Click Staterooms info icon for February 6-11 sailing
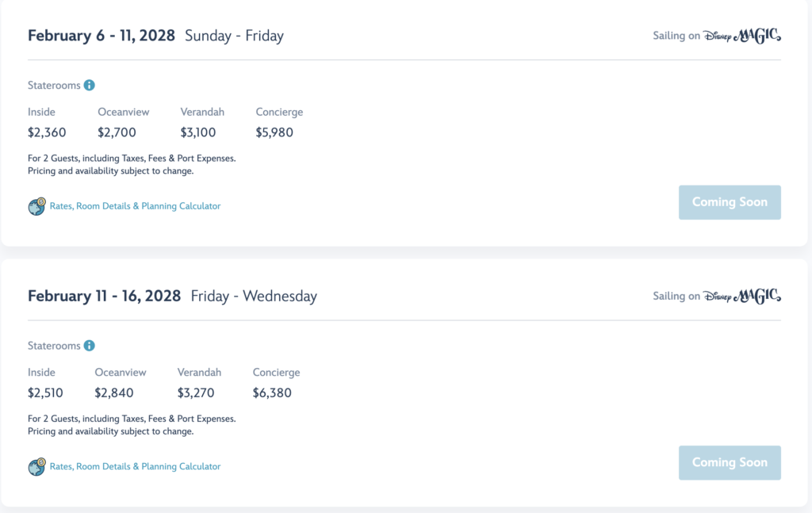 pyautogui.click(x=89, y=85)
